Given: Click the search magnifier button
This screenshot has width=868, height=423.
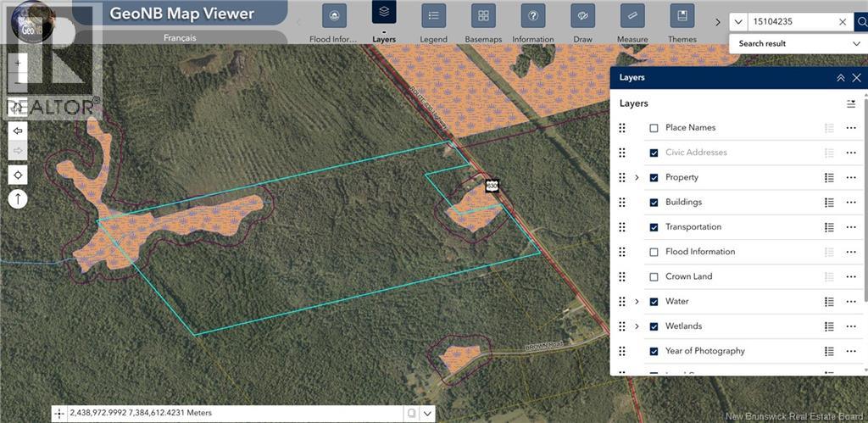Looking at the screenshot, I should pyautogui.click(x=861, y=22).
